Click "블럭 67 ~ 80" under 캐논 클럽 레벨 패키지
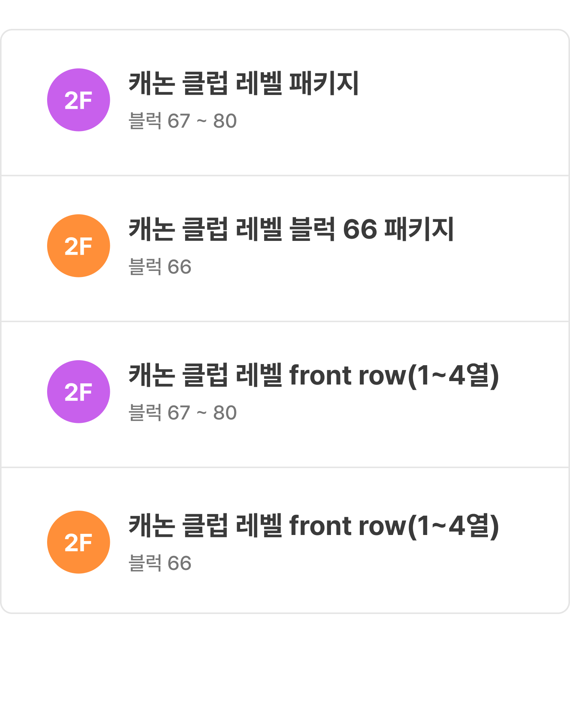Viewport: 570px width, 728px height. (x=183, y=121)
